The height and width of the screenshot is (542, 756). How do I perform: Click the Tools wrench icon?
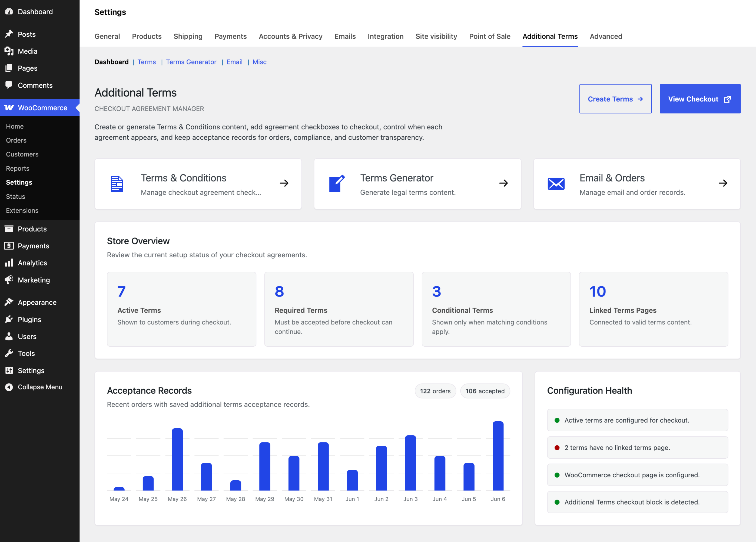click(9, 353)
